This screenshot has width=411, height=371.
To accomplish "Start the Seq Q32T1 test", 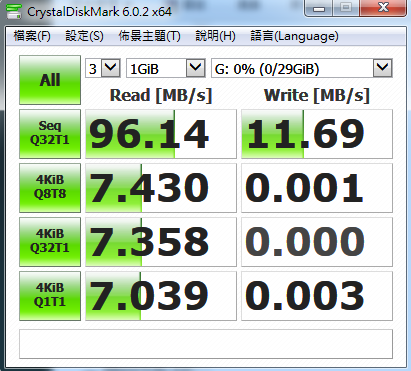I will pyautogui.click(x=50, y=134).
